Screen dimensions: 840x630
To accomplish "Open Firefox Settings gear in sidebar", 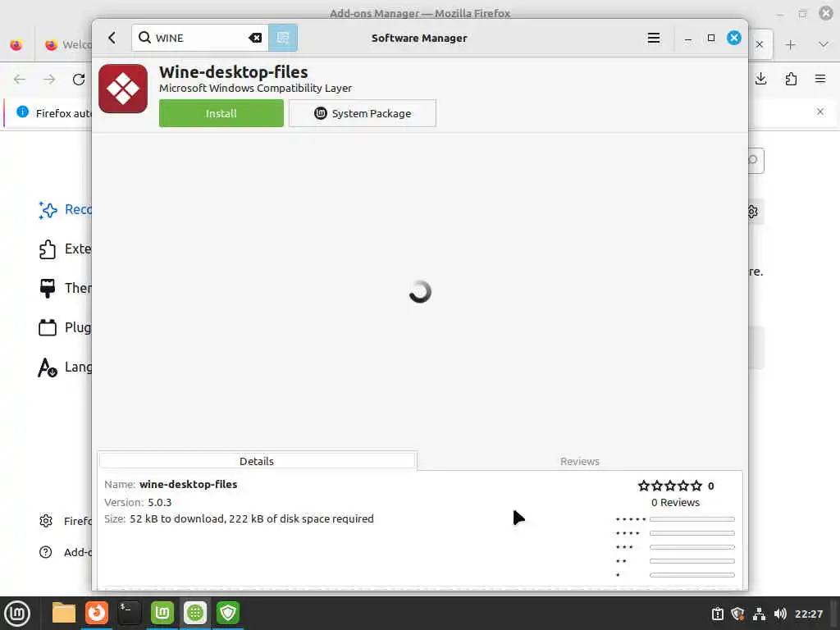I will 46,521.
